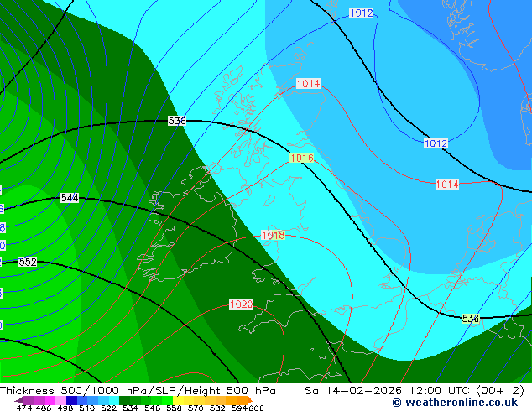Viewport: 532px width, 411px height.
Task: Click the 594 legend value
Action: tap(239, 408)
